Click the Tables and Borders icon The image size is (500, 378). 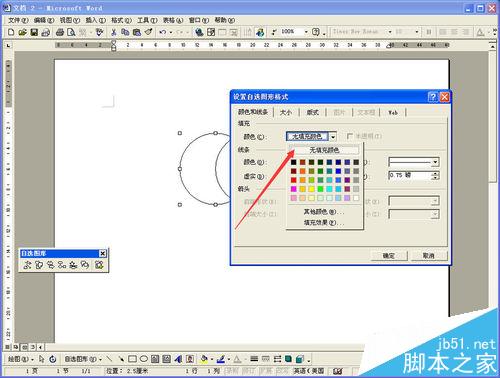pyautogui.click(x=211, y=32)
